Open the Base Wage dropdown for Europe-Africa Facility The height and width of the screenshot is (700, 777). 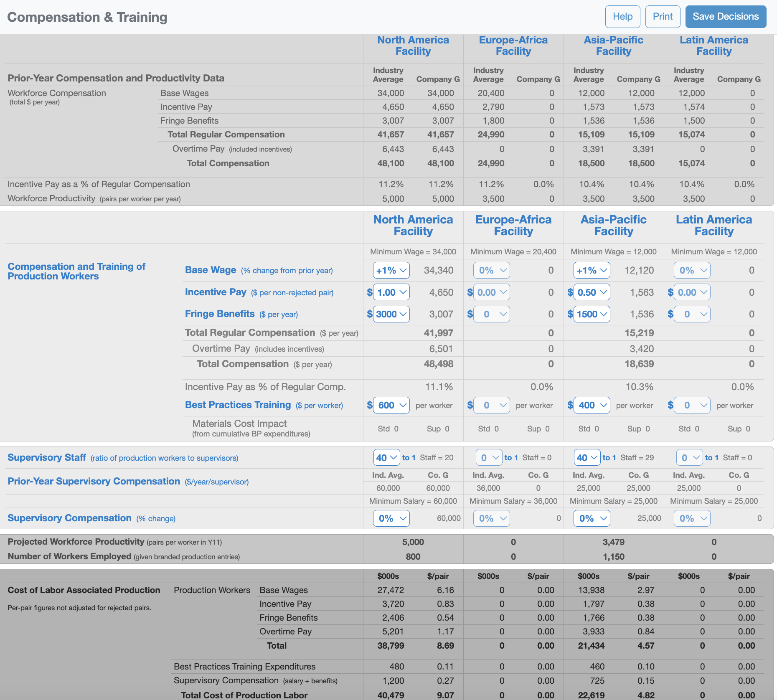491,270
